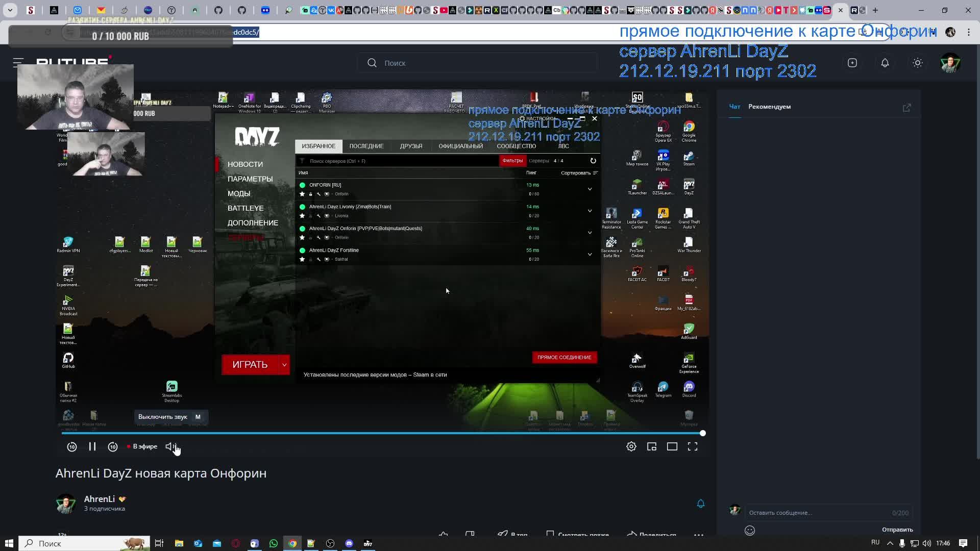The height and width of the screenshot is (551, 980).
Task: Click GitHub desktop icon in stream
Action: pyautogui.click(x=68, y=360)
